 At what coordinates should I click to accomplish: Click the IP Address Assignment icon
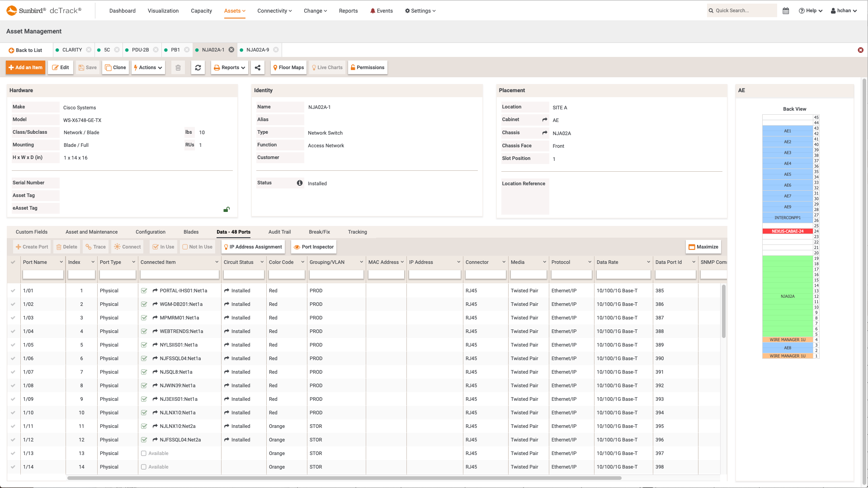(253, 247)
